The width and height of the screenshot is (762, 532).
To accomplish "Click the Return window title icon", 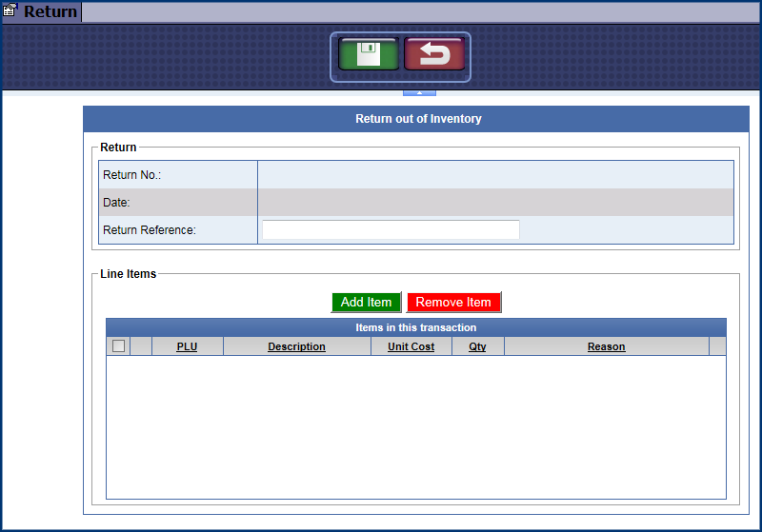I will pyautogui.click(x=10, y=11).
